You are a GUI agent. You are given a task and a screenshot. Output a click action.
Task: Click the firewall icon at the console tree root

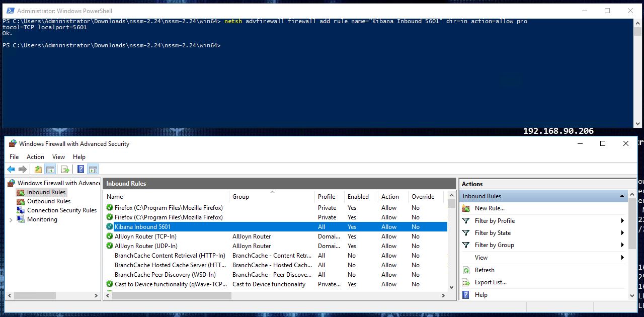12,183
